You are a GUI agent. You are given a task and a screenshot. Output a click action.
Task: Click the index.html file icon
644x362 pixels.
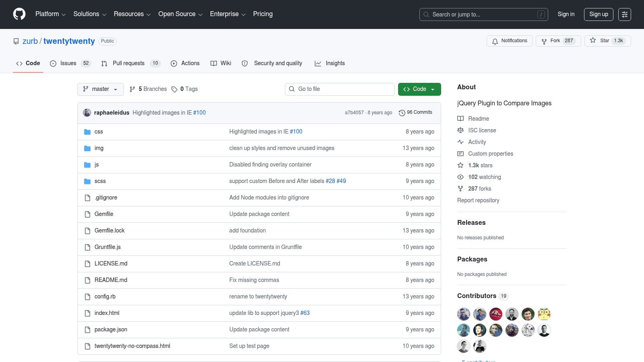87,313
